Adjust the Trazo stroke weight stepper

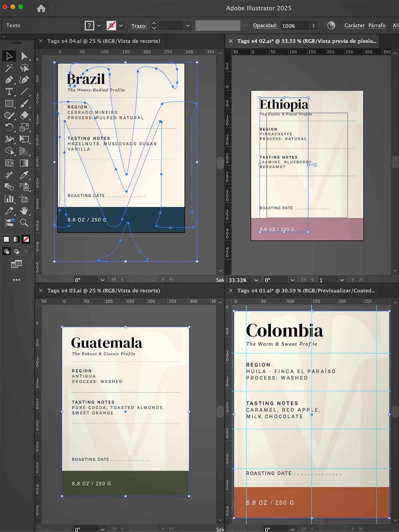click(154, 26)
